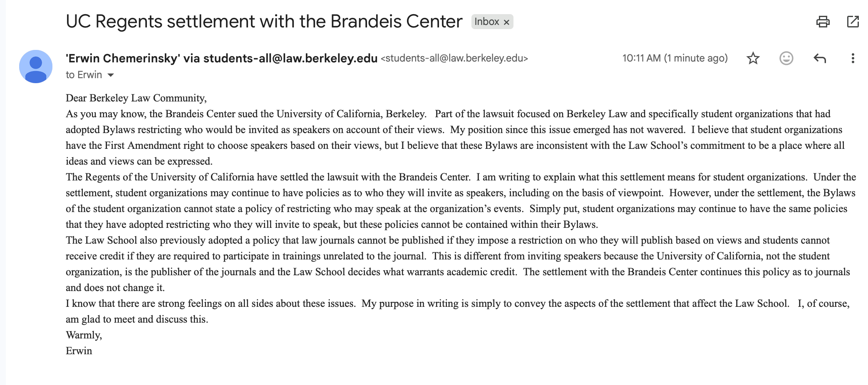Click the 'Warmly,' closing line

84,335
